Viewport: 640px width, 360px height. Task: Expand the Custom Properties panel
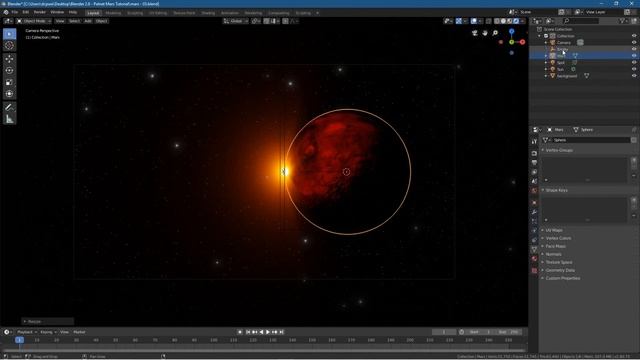click(562, 278)
